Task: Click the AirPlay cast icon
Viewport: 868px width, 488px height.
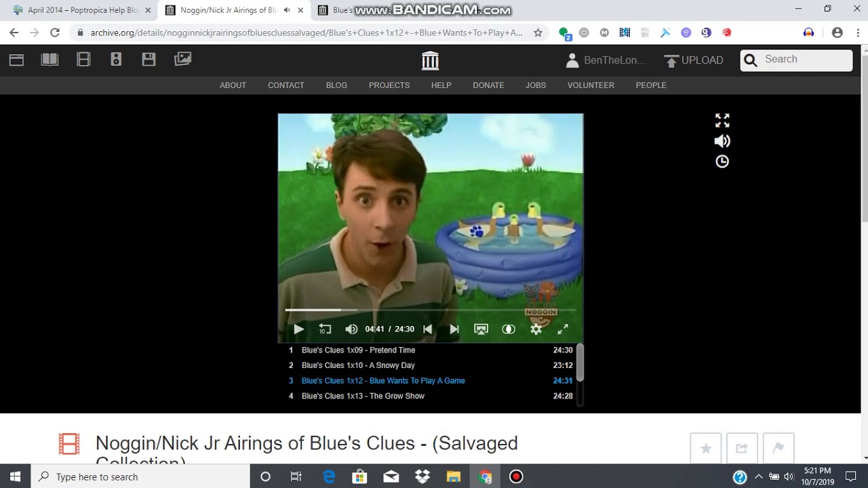Action: coord(481,329)
